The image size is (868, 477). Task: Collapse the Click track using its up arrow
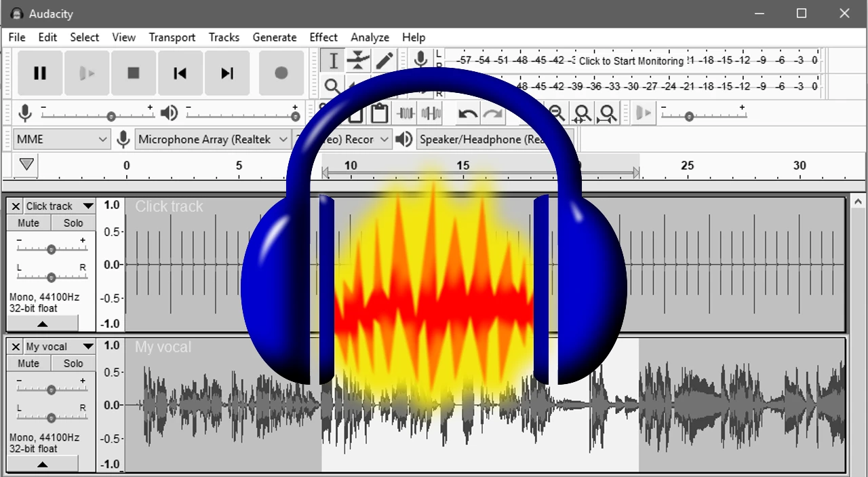coord(42,324)
